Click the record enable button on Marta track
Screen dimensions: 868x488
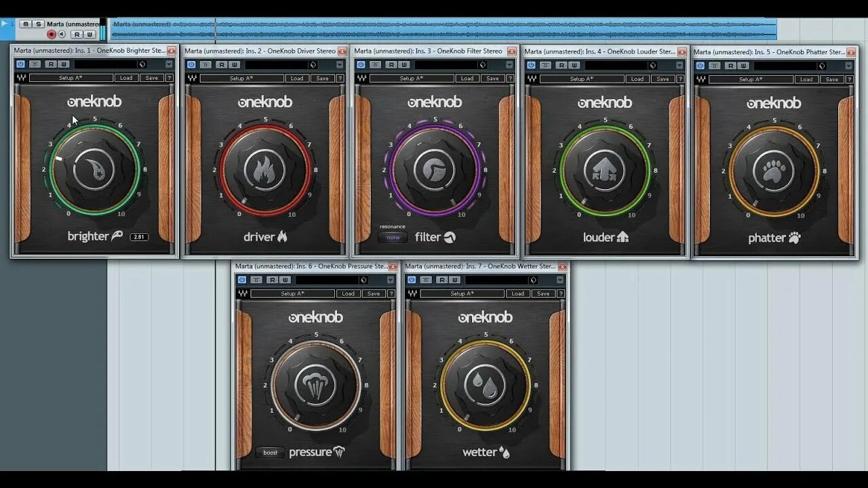pyautogui.click(x=51, y=34)
